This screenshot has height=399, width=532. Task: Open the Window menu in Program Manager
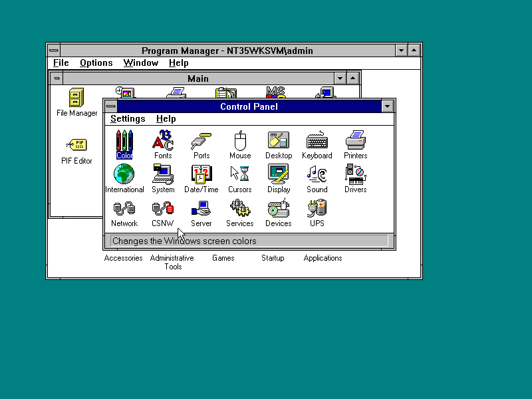click(141, 63)
